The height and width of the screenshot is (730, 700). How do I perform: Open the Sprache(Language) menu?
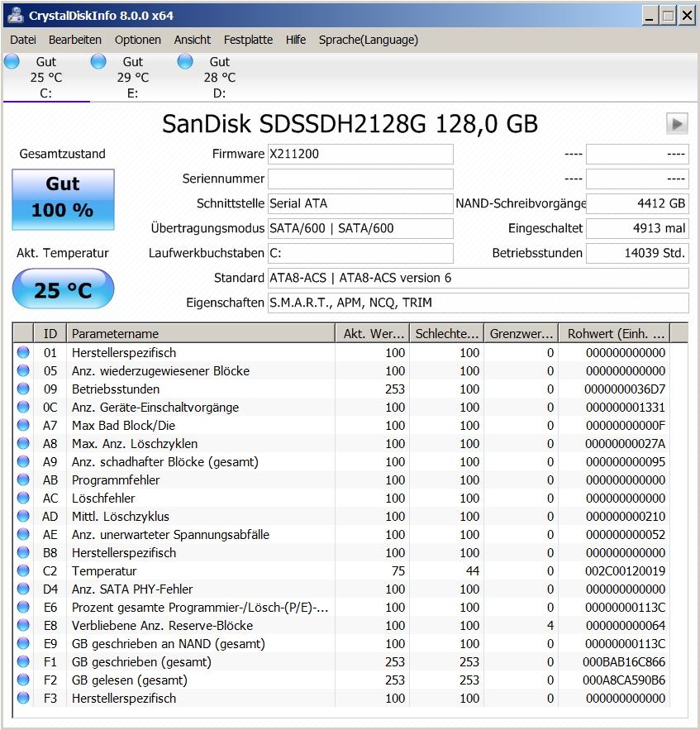[x=368, y=40]
